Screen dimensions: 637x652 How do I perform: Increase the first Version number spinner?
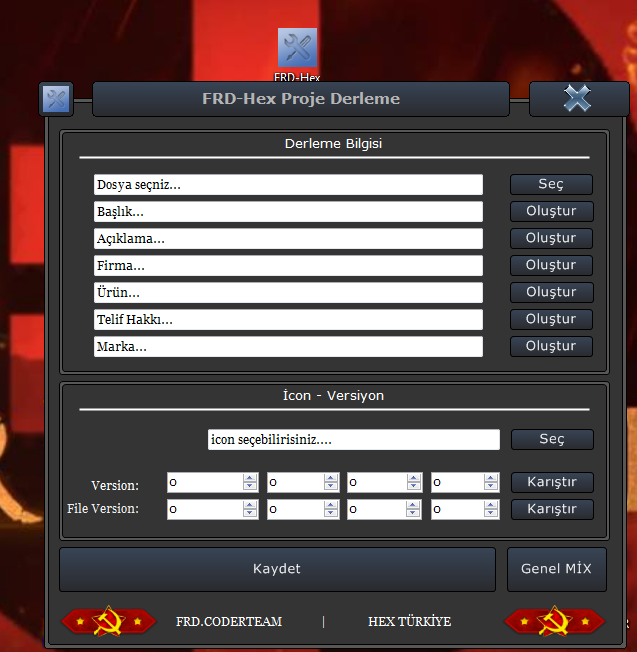(x=250, y=478)
